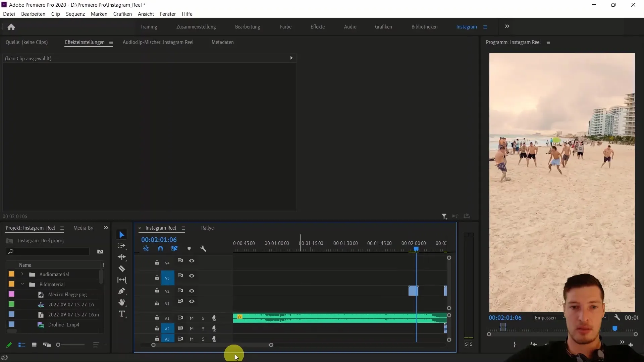Lock the V4 track
This screenshot has width=644, height=362.
click(157, 262)
